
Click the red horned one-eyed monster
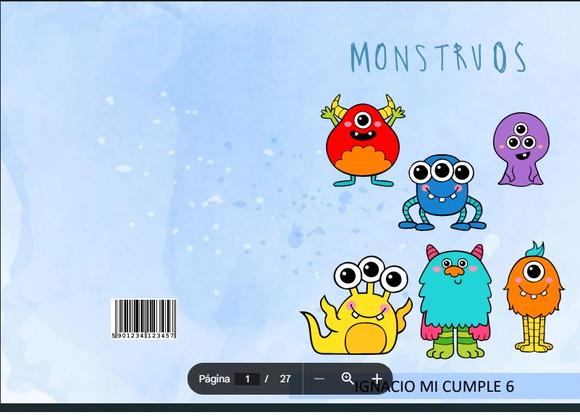[363, 141]
